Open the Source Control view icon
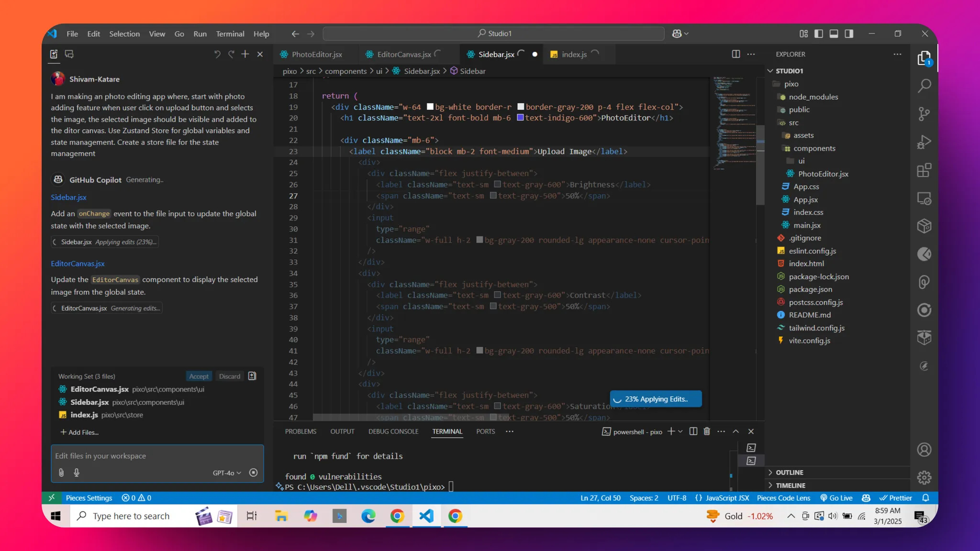Screen dimensions: 980x551 924,114
